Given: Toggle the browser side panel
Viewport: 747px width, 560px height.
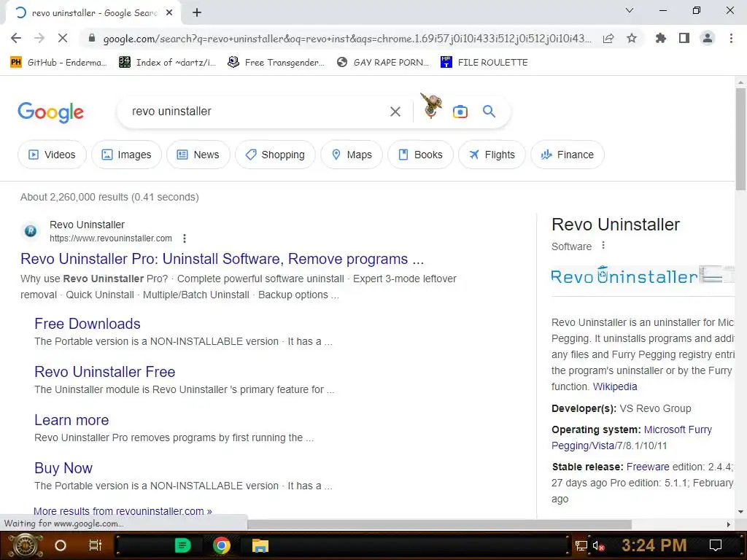Looking at the screenshot, I should pos(684,38).
